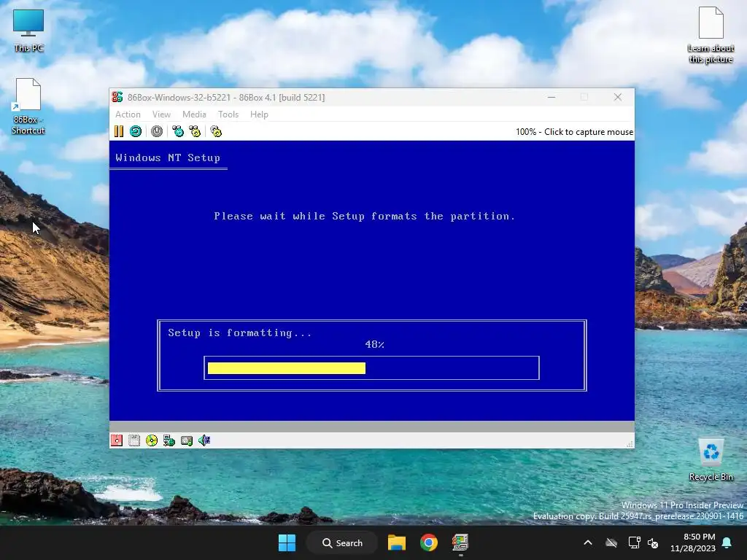Click the 'Windows NT Setup' header text

coord(168,157)
